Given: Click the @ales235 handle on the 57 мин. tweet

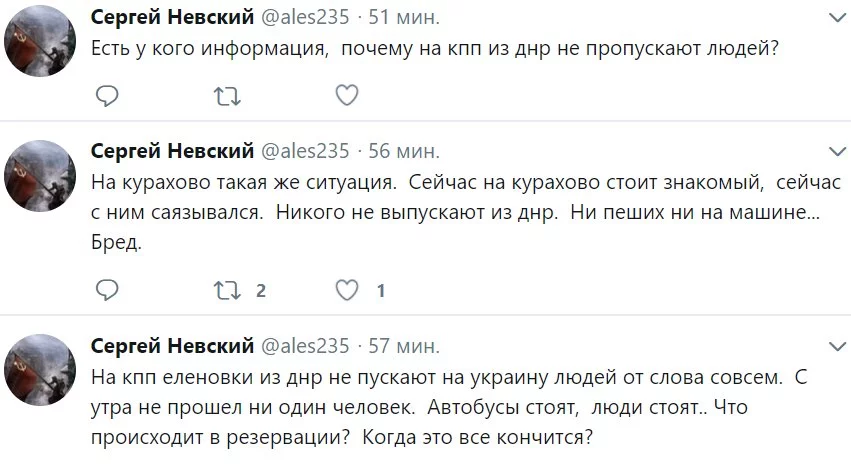Looking at the screenshot, I should 305,346.
